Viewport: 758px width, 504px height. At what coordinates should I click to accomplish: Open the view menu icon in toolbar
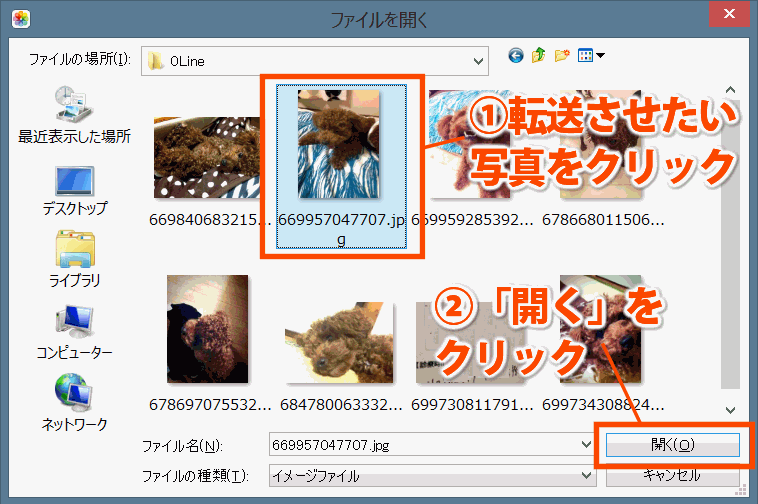click(590, 57)
